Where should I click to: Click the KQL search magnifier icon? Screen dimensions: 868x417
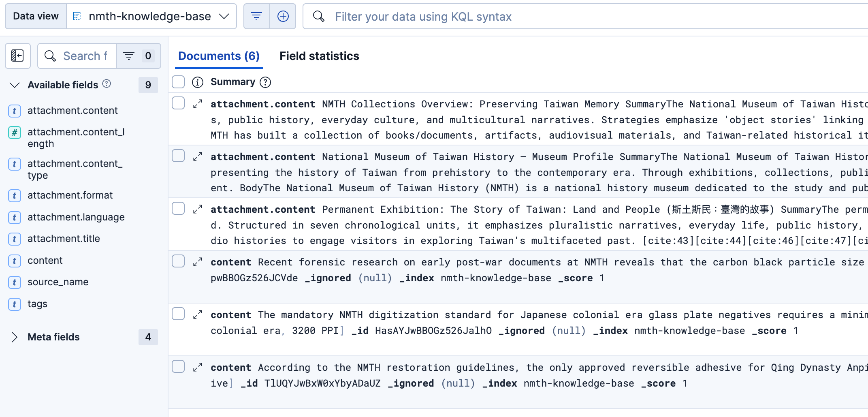pos(319,16)
